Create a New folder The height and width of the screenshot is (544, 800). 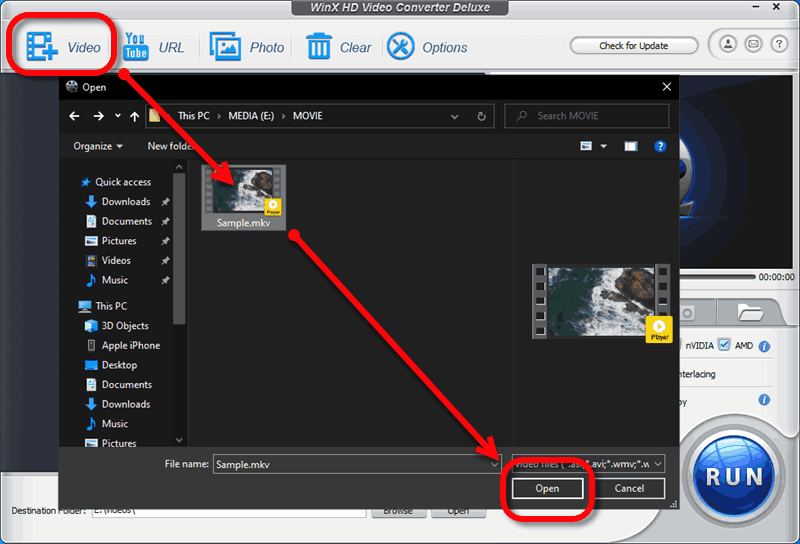pyautogui.click(x=171, y=146)
